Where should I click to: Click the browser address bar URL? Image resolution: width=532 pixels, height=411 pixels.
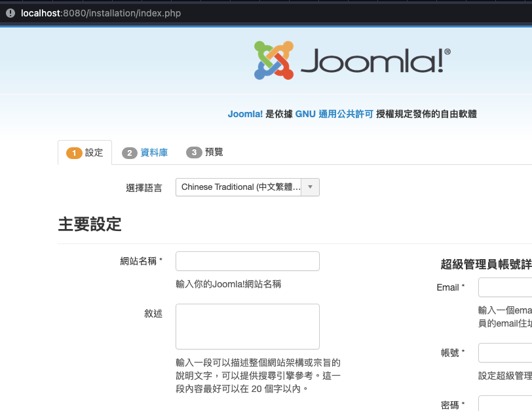101,13
